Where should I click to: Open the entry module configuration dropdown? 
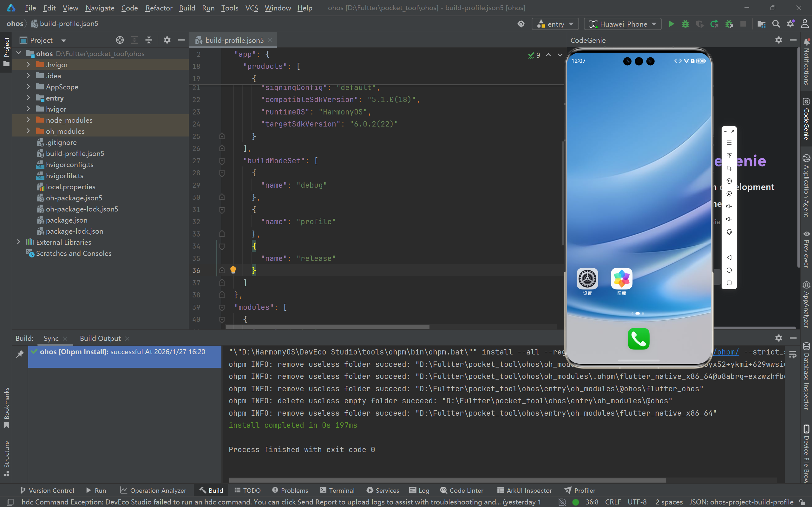click(x=555, y=24)
